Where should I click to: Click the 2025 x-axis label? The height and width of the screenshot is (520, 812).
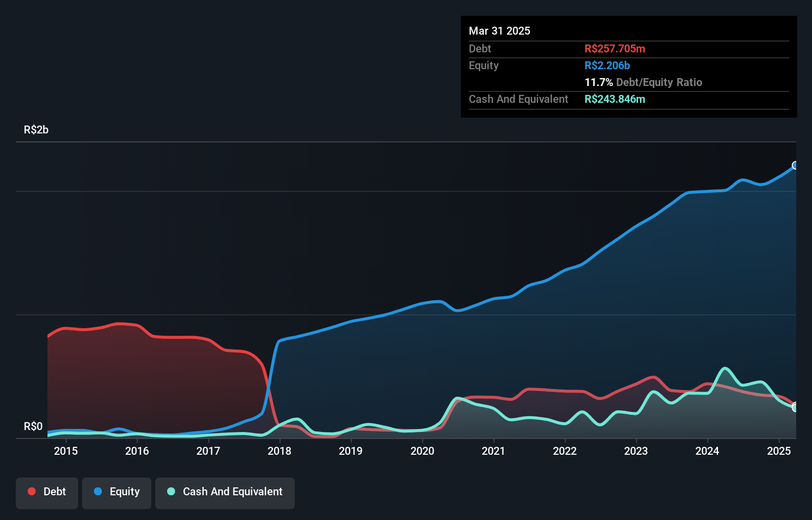coord(779,451)
